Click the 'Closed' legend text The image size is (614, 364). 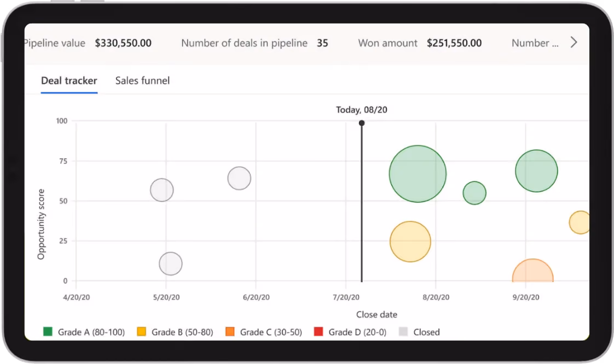(426, 332)
